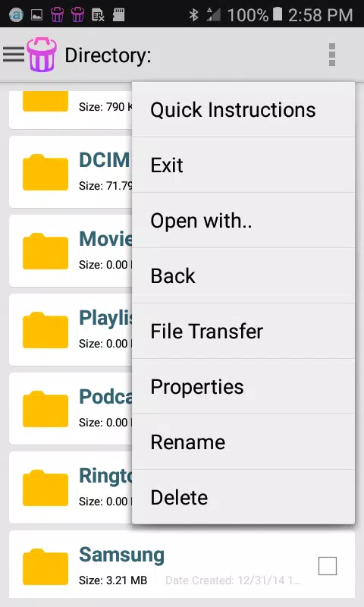Check the Samsung folder checkbox
This screenshot has width=364, height=607.
tap(328, 566)
